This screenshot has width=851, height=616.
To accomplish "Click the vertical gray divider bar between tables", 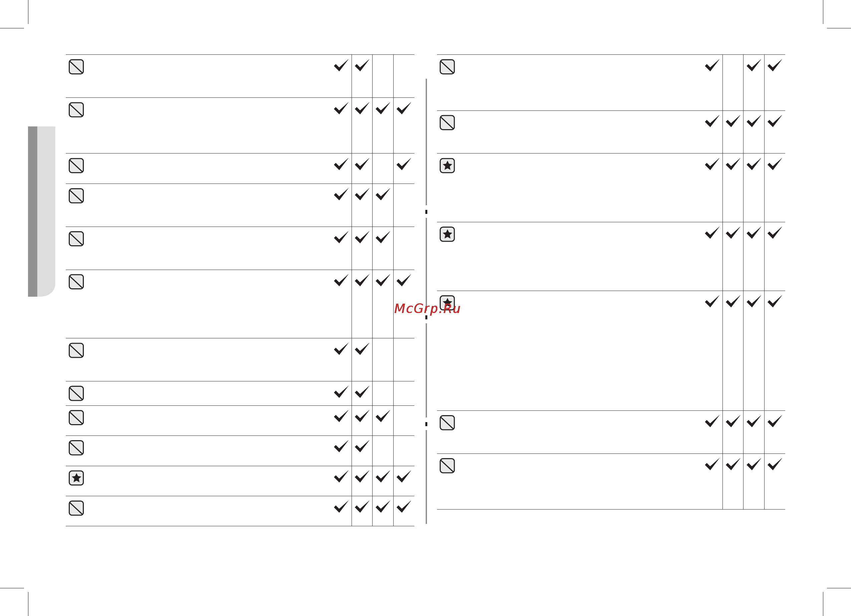I will 426,301.
